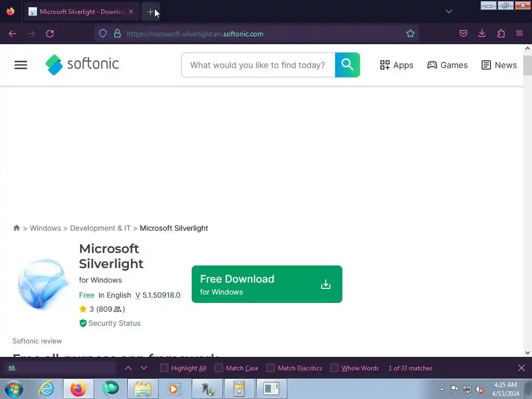
Task: Open the Firefox downloads panel
Action: pos(482,34)
